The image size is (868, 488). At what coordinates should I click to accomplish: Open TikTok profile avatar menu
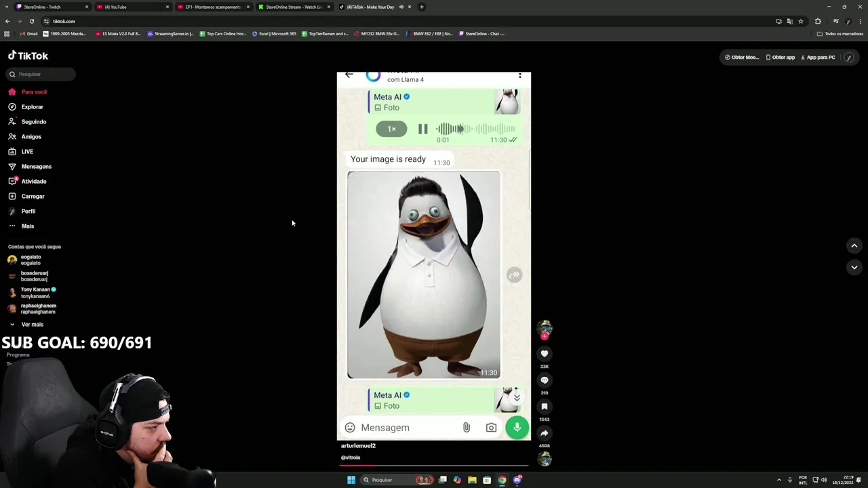849,58
